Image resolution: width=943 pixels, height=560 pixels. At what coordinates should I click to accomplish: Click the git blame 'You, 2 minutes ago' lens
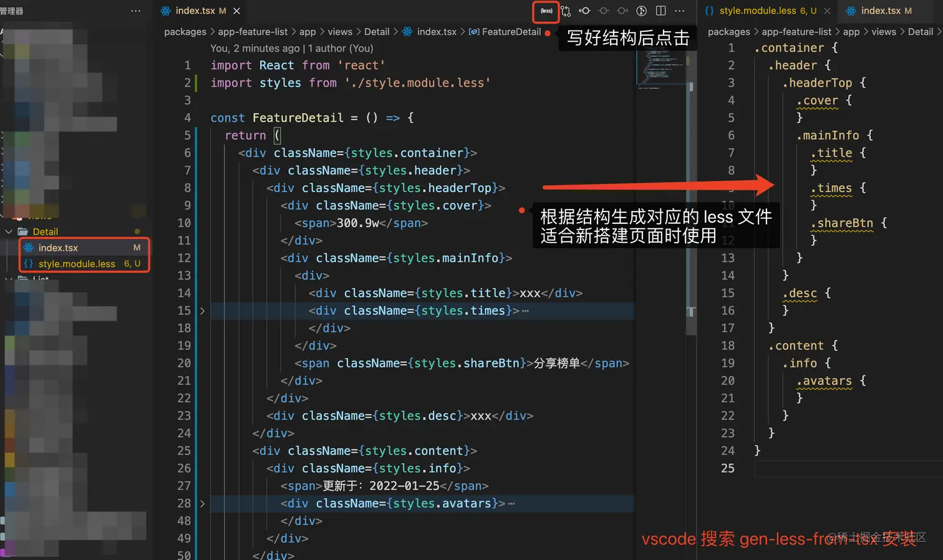[x=292, y=49]
